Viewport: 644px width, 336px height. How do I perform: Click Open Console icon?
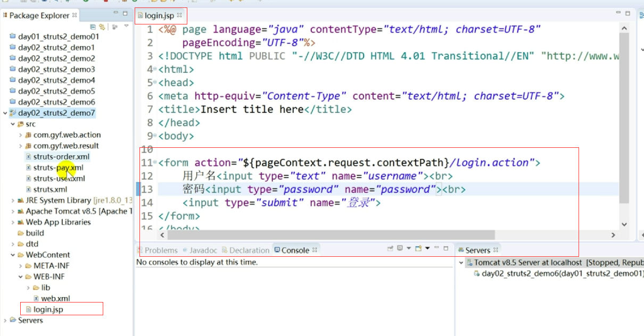418,248
